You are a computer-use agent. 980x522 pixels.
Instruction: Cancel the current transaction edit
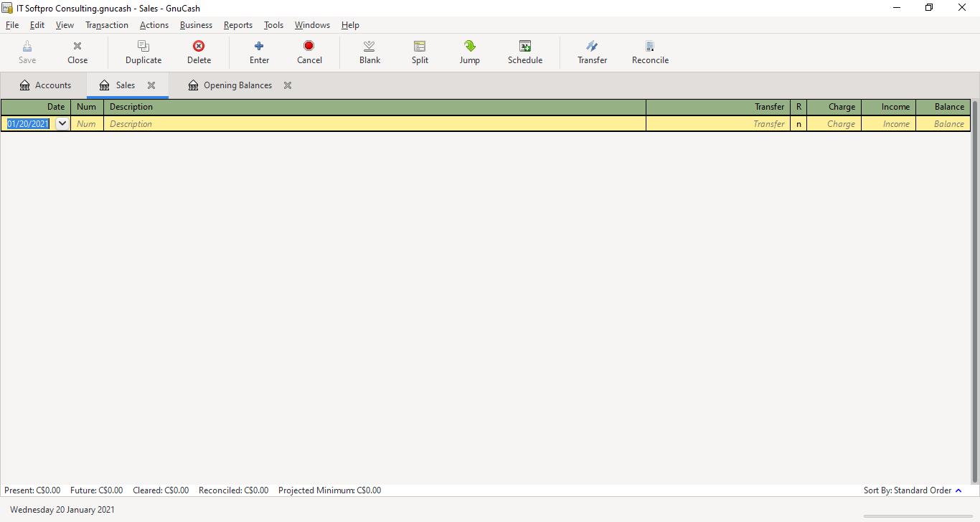[309, 52]
